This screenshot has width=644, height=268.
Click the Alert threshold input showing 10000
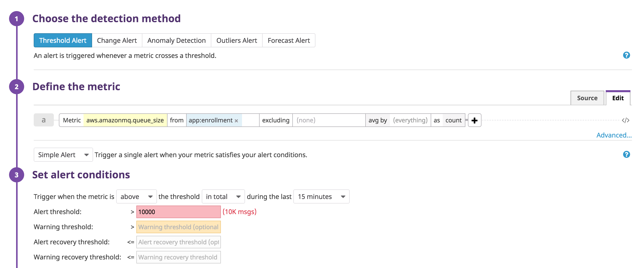point(178,212)
